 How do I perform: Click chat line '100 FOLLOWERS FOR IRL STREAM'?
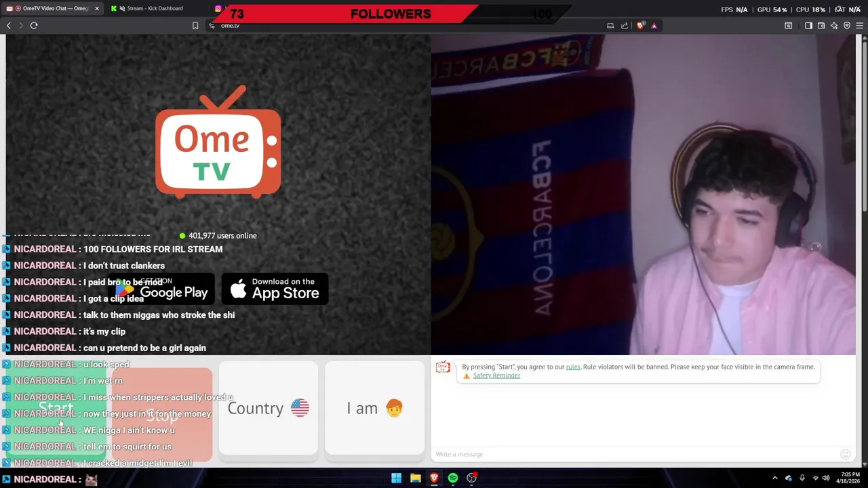[153, 249]
